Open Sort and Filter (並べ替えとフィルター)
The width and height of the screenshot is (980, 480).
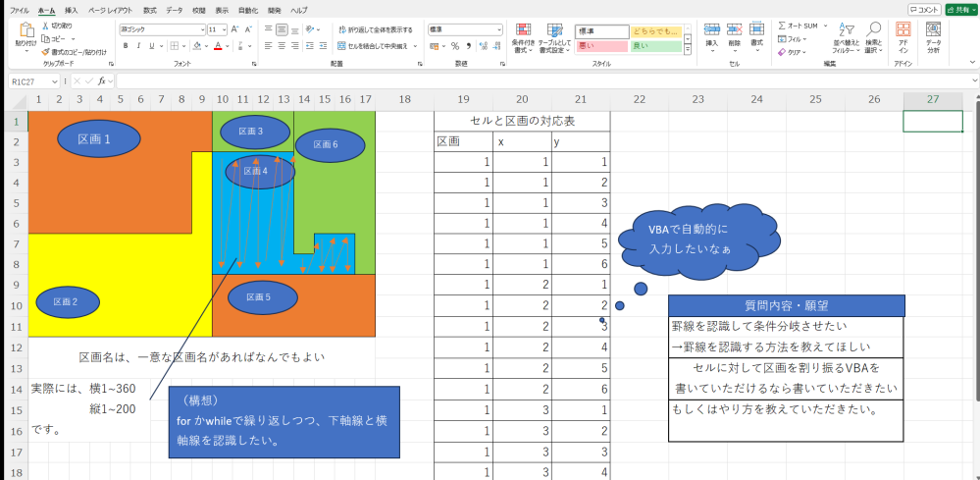click(x=846, y=37)
